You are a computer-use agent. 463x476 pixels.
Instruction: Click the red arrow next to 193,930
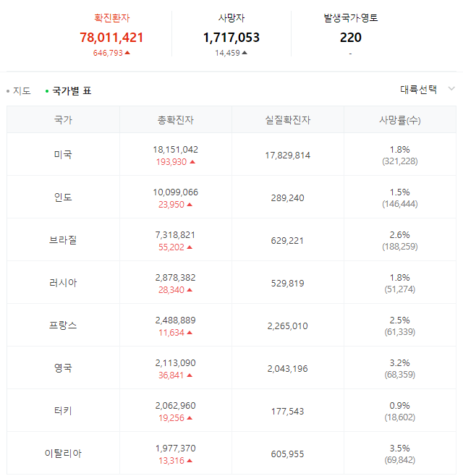192,162
